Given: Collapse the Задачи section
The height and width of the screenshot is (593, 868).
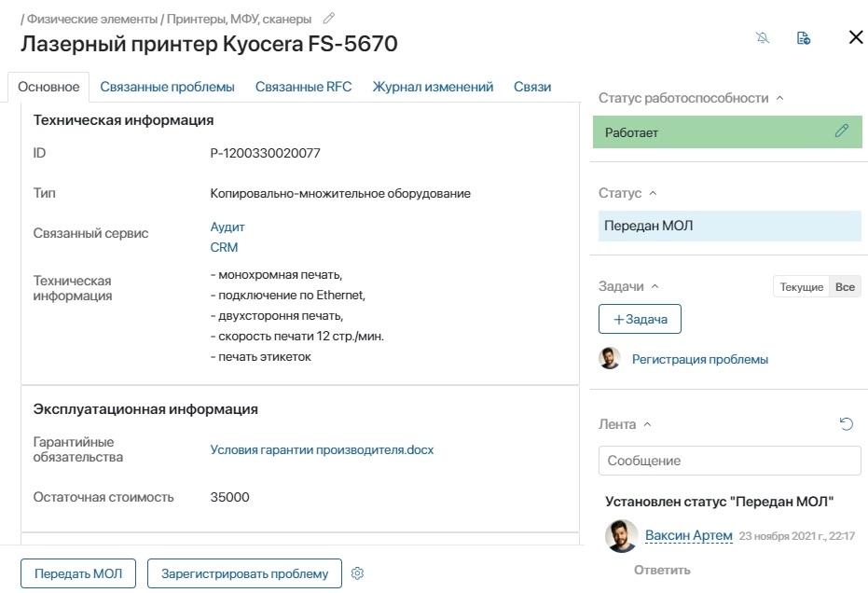Looking at the screenshot, I should click(654, 286).
